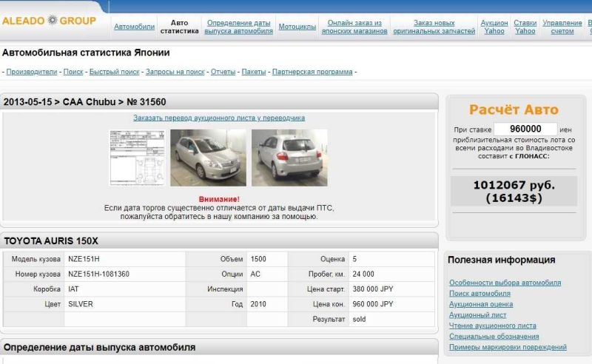The image size is (592, 364).
Task: Open the Партнерская программа link
Action: coord(312,72)
